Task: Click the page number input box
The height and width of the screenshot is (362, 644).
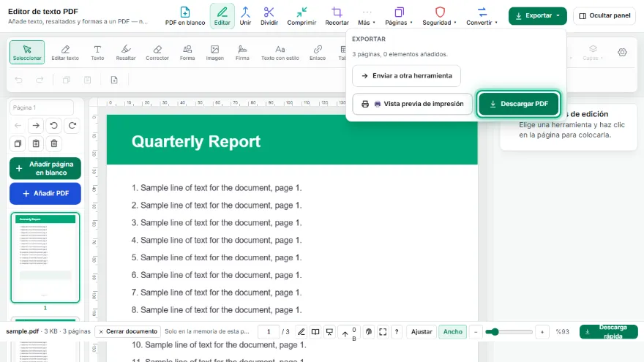Action: (269, 331)
